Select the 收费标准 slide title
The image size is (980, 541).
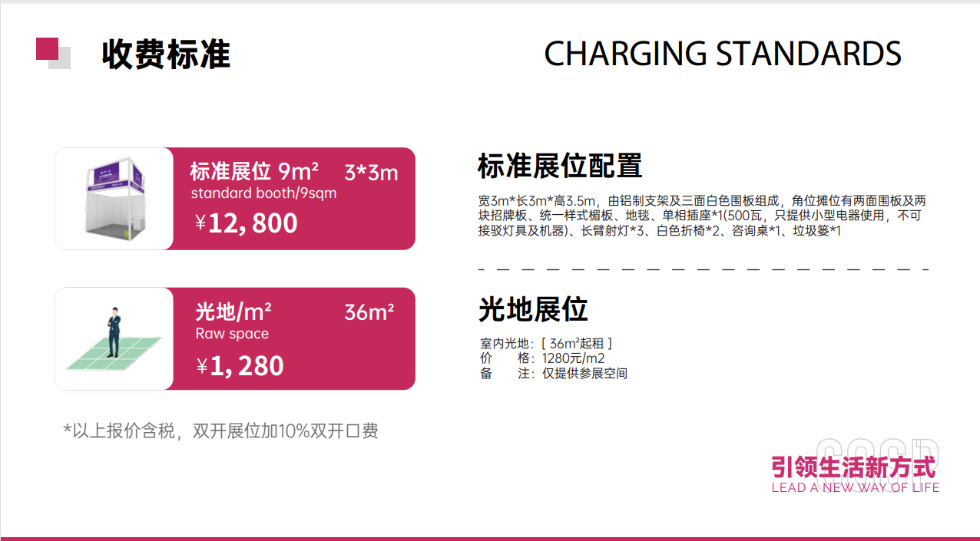click(x=166, y=54)
